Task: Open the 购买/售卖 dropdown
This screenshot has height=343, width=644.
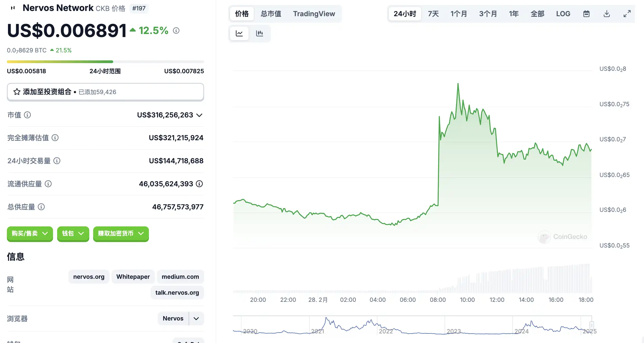Action: 30,234
